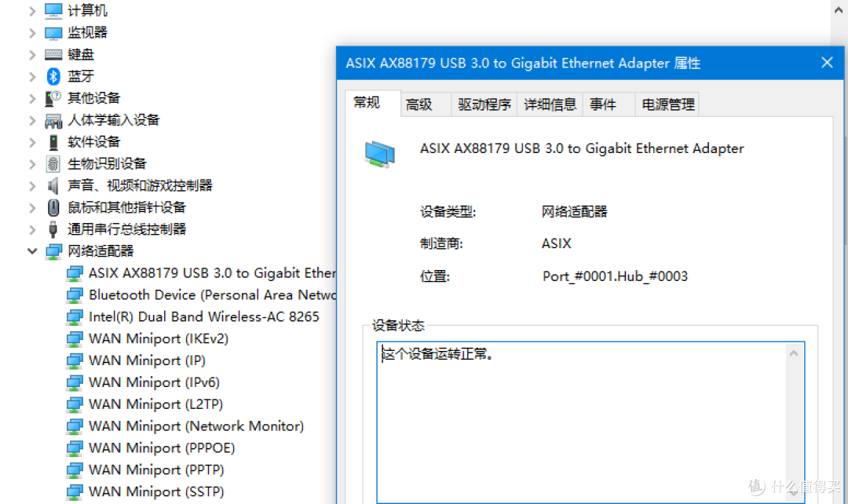Open the 事件 tab
Viewport: 848px width, 504px height.
[609, 104]
